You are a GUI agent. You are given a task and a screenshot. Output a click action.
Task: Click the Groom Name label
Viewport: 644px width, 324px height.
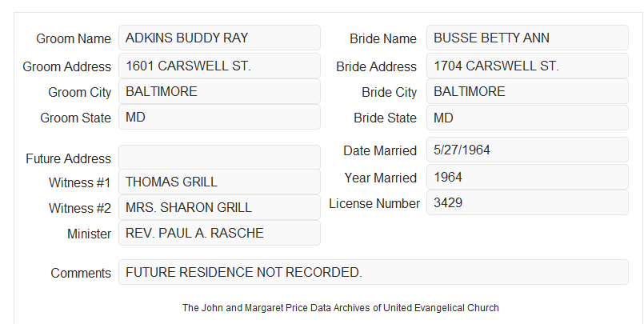[74, 38]
